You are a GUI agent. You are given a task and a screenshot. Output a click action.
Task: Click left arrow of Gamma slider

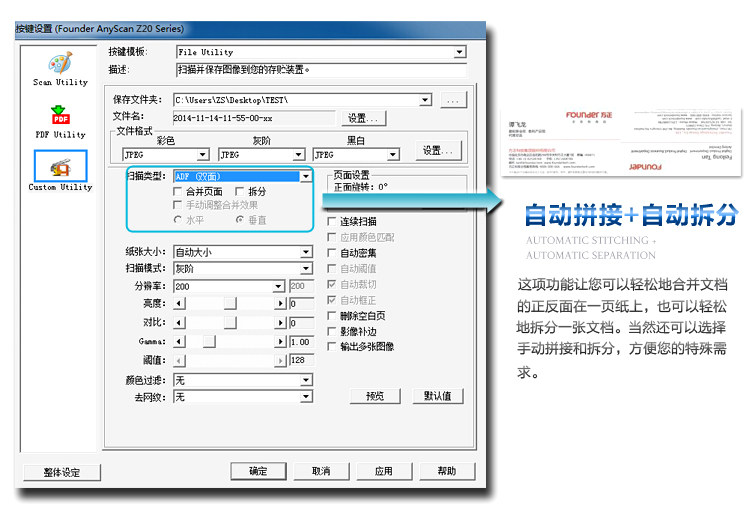[x=179, y=342]
